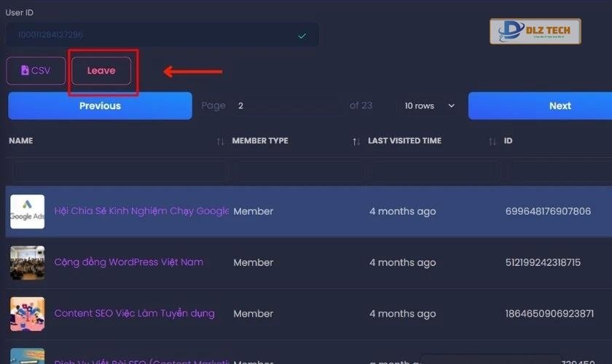This screenshot has height=364, width=612.
Task: Click the ID 186465090692387
Action: [x=549, y=314]
